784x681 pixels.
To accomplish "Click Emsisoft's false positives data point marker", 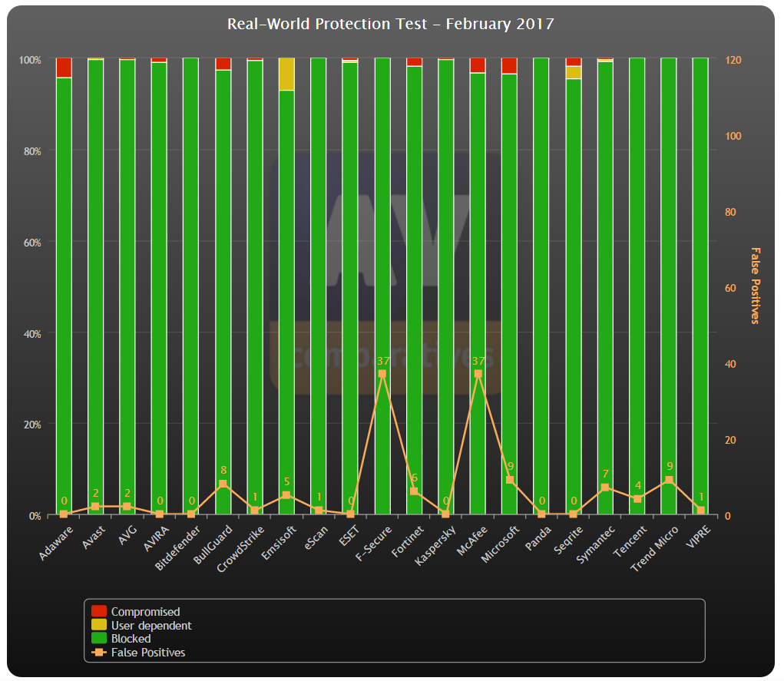I will [x=286, y=495].
